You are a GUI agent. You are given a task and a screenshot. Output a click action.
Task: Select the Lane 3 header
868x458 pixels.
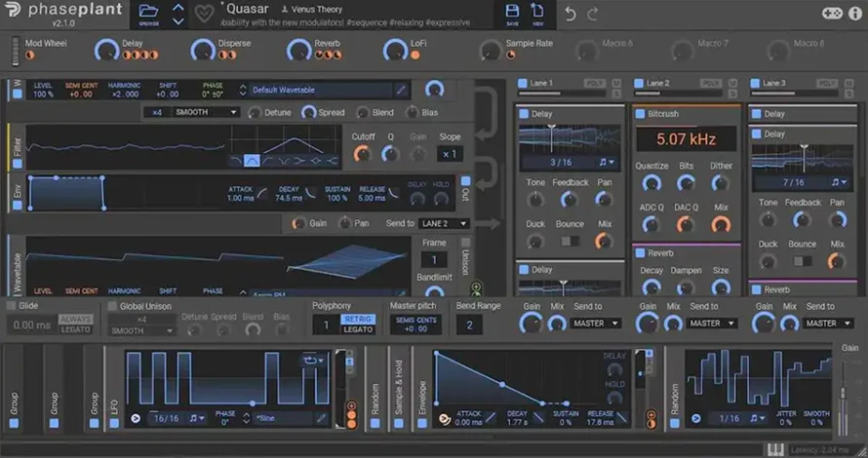(x=773, y=84)
